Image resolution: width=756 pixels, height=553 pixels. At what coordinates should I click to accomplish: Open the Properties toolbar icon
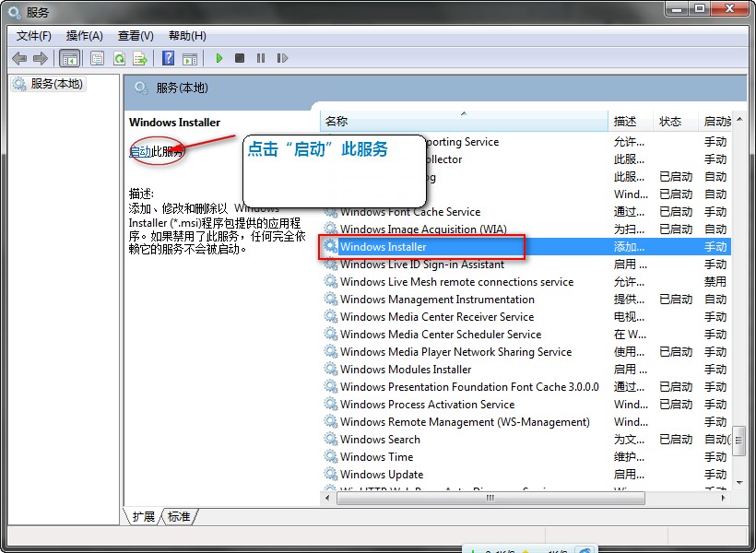coord(97,58)
